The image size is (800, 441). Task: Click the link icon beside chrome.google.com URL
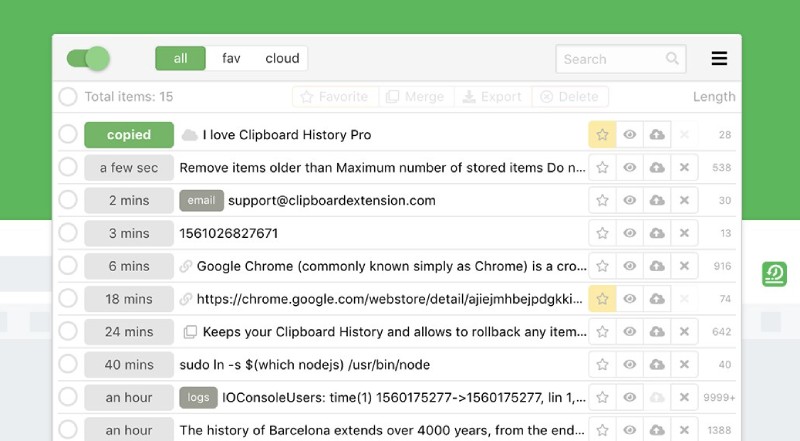186,299
